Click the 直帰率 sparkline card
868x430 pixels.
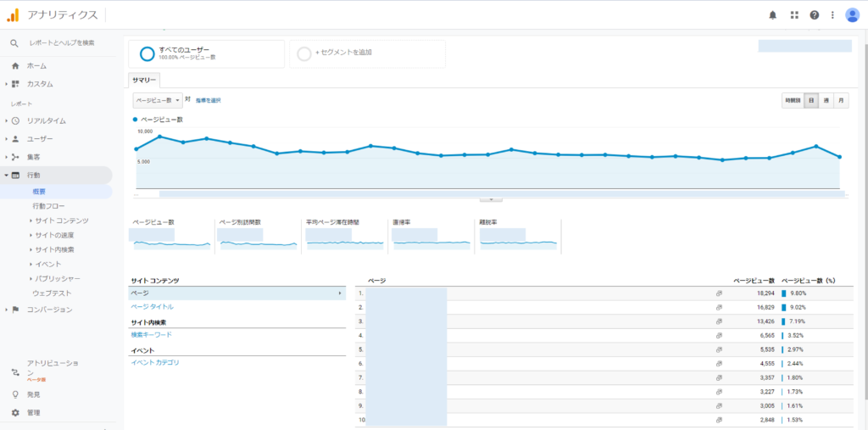431,236
